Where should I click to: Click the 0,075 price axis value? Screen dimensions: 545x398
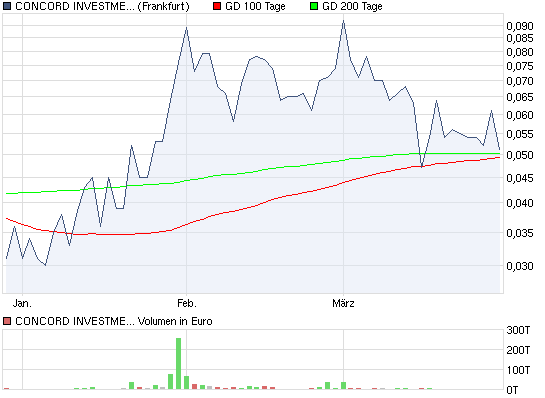pos(520,66)
